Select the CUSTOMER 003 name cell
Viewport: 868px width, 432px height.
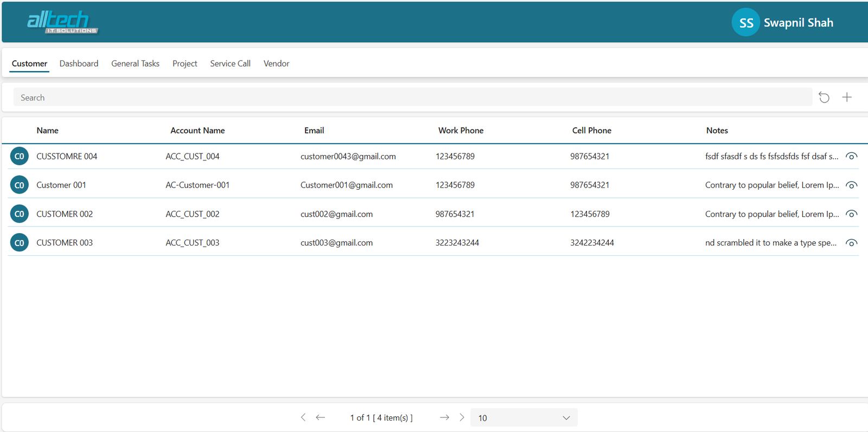pyautogui.click(x=65, y=243)
